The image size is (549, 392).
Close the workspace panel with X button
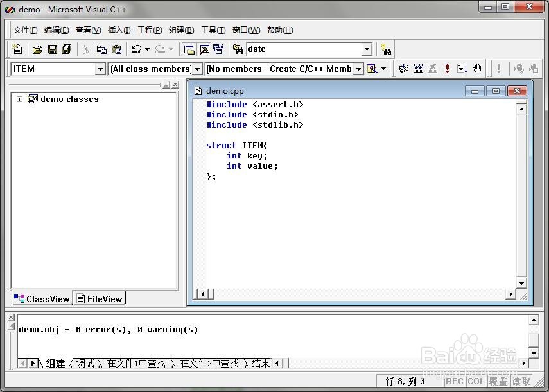point(175,85)
